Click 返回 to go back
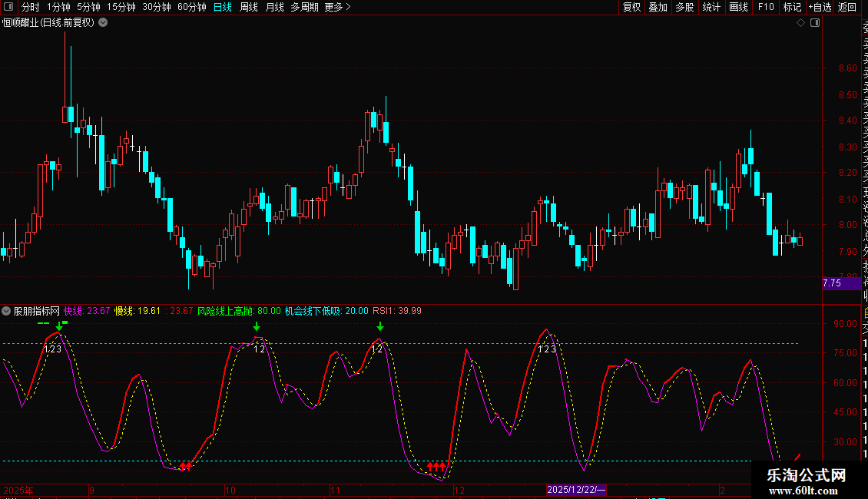This screenshot has height=499, width=868. coord(847,7)
